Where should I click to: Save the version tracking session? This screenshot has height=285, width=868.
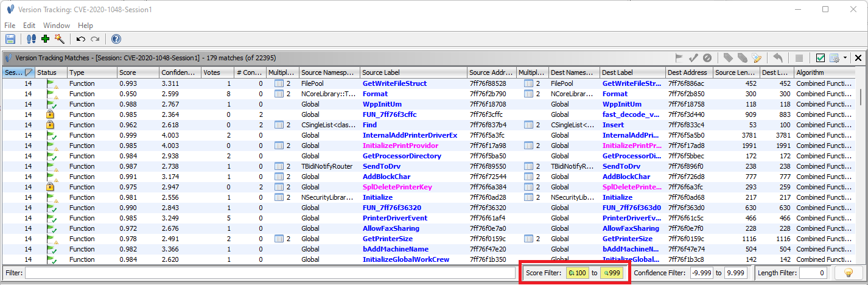(10, 39)
